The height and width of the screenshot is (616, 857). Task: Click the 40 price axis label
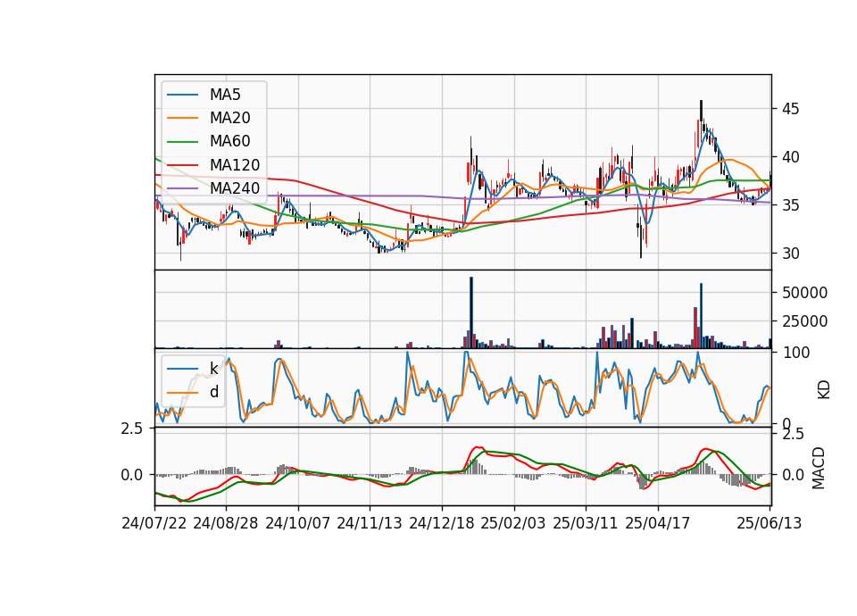point(790,157)
